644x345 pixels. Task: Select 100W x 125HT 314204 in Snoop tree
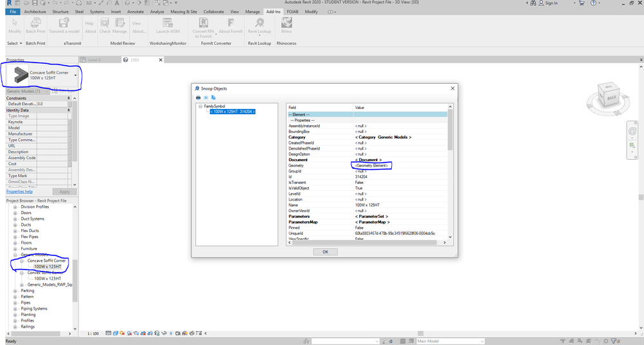coord(233,112)
